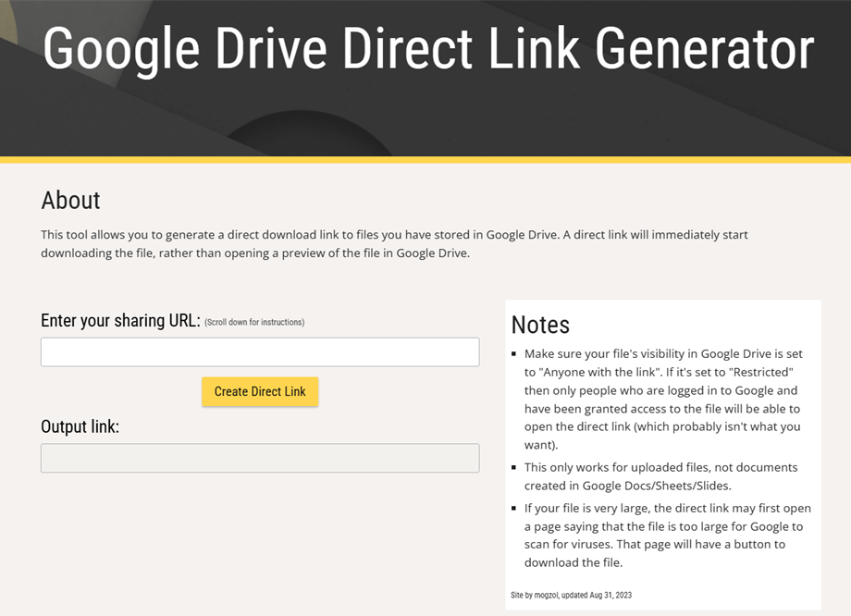851x616 pixels.
Task: Click the 'Enter your sharing URL:' label
Action: click(120, 321)
